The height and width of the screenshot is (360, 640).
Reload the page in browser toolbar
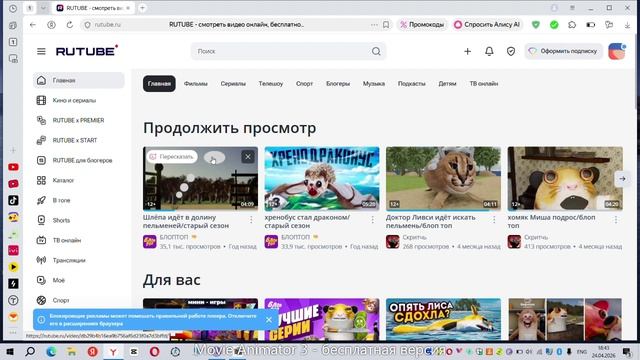point(70,25)
